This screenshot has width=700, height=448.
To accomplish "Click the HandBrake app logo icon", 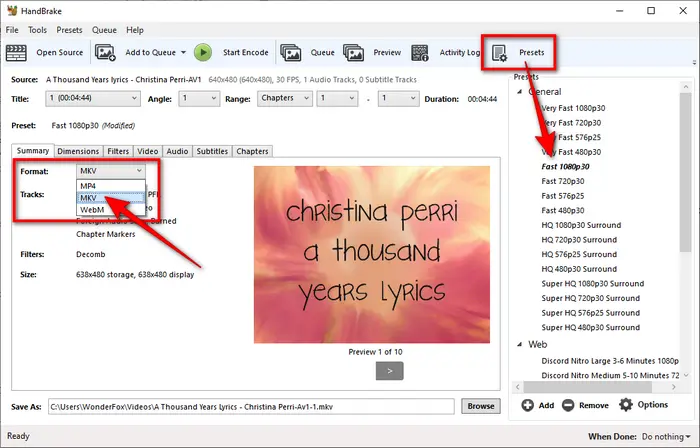I will [12, 10].
